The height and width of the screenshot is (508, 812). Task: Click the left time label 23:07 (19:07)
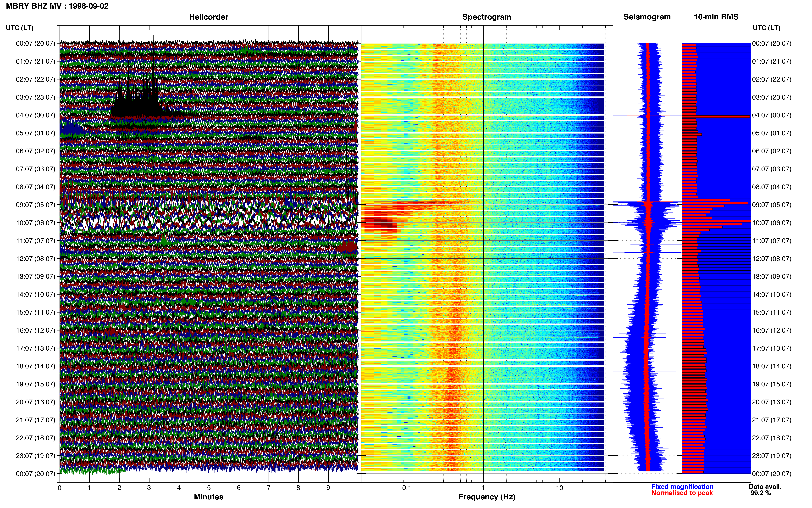pos(35,456)
